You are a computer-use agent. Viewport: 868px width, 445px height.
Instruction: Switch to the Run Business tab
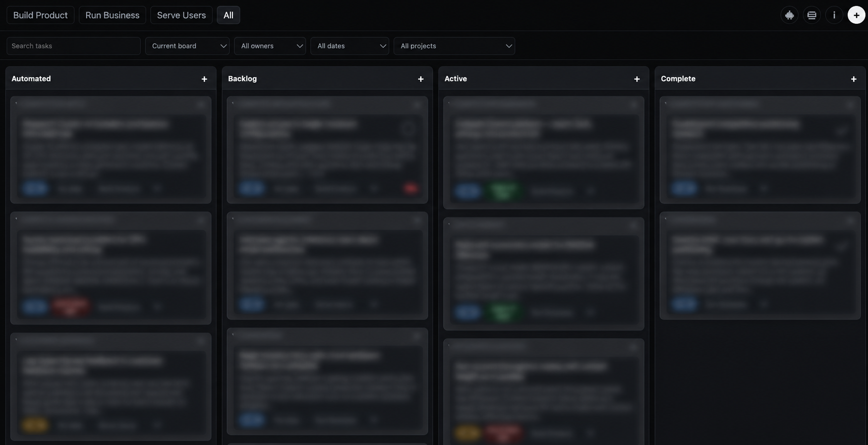click(x=113, y=15)
